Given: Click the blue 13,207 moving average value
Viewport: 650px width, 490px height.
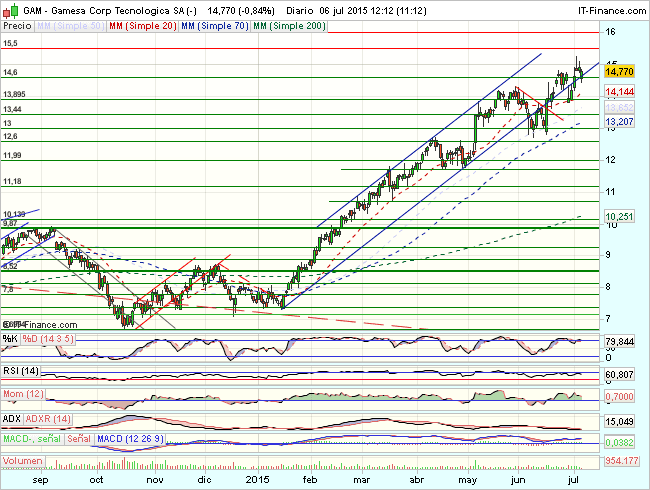Looking at the screenshot, I should (619, 122).
